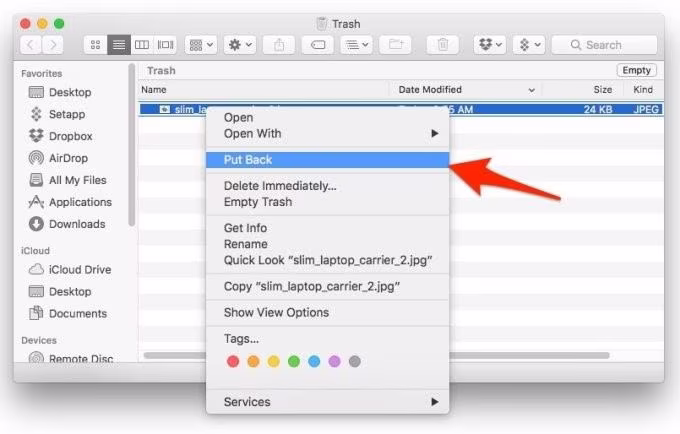This screenshot has width=680, height=434.
Task: Open All My Files in sidebar
Action: click(x=67, y=180)
